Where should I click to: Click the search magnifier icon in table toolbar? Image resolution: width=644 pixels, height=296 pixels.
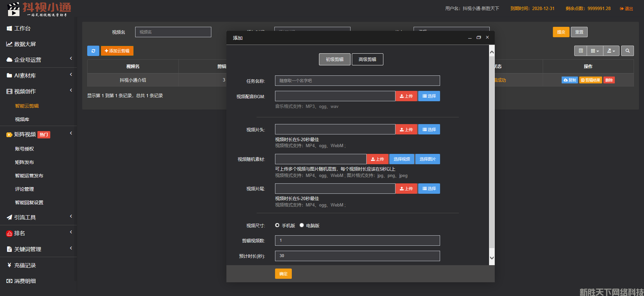pos(627,51)
